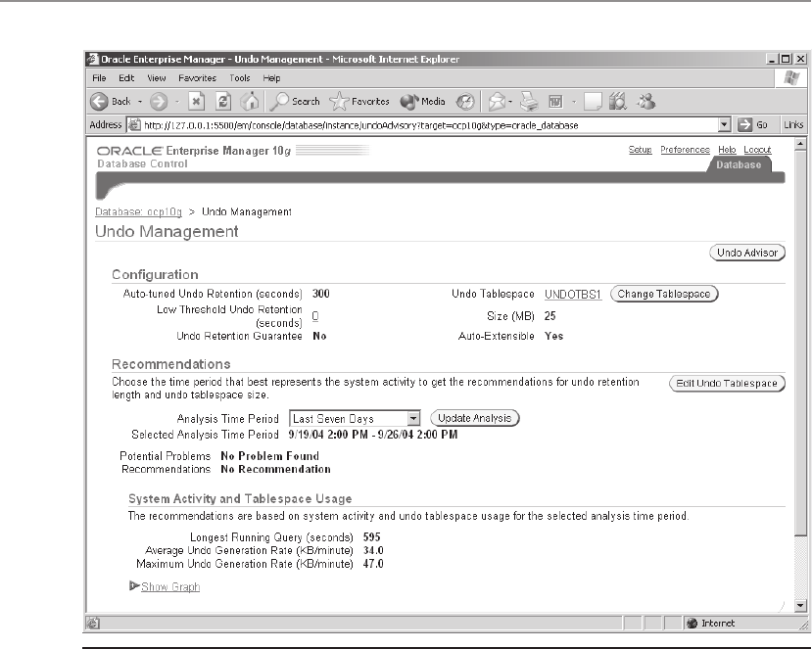
Task: Click the Update Analysis button
Action: pos(474,418)
